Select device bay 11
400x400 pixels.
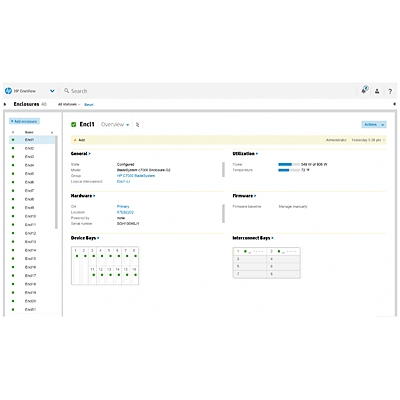(x=92, y=275)
